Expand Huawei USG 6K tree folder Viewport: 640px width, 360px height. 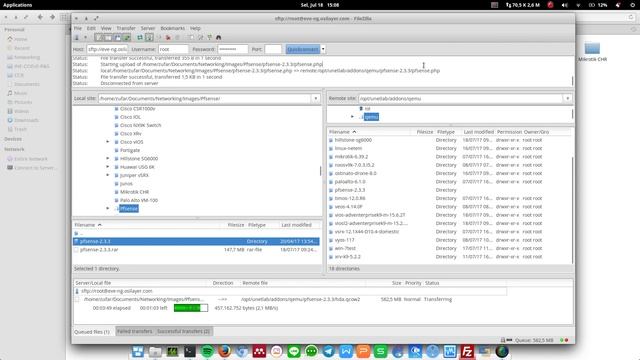coord(108,167)
